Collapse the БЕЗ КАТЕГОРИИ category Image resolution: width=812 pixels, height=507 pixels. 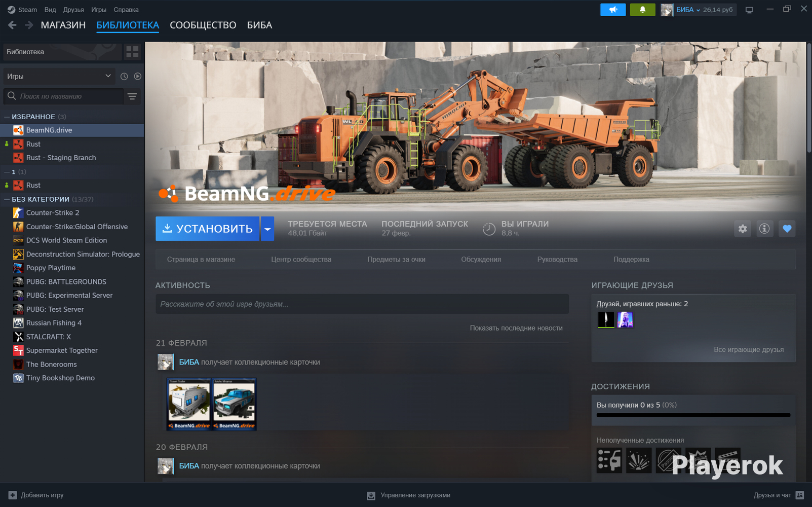(x=7, y=199)
